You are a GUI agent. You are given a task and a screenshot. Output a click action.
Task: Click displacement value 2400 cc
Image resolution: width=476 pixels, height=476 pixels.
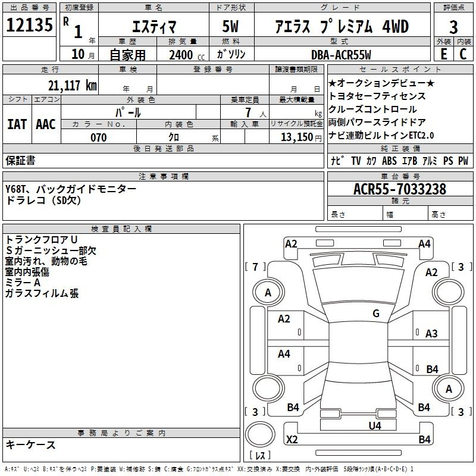tap(187, 55)
